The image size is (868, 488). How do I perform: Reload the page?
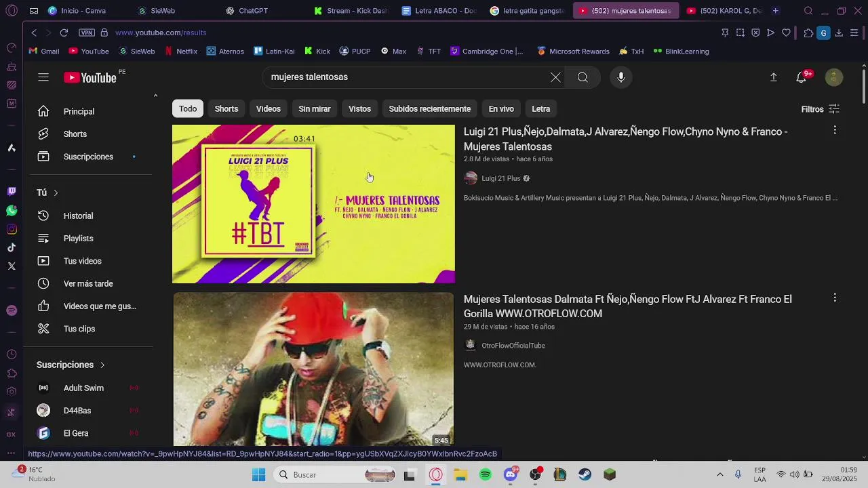(x=64, y=33)
